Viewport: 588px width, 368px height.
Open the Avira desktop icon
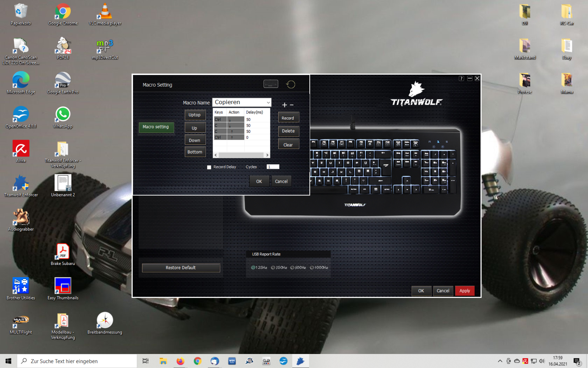point(21,152)
